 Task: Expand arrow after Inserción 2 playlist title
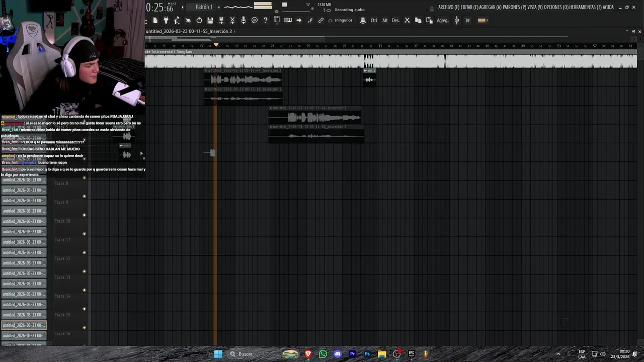point(235,31)
